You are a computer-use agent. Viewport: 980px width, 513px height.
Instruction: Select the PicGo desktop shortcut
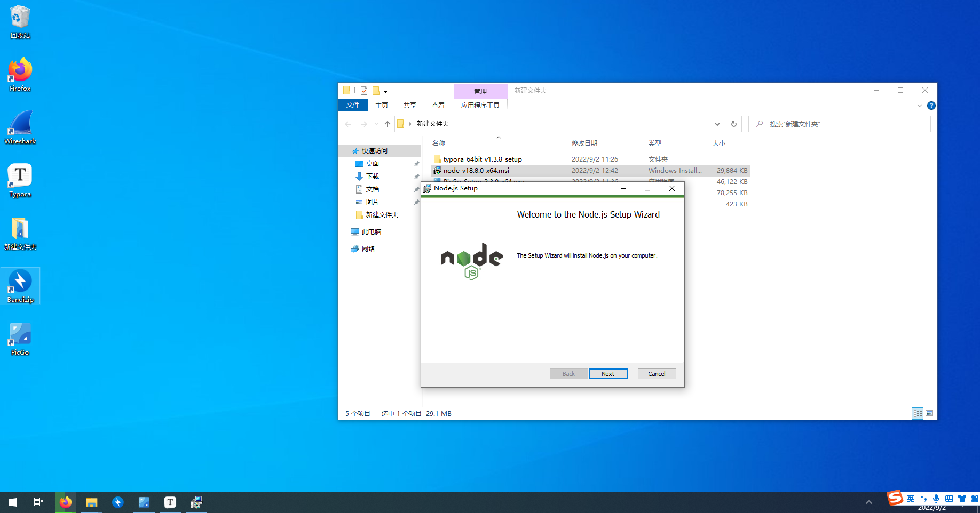click(x=20, y=339)
